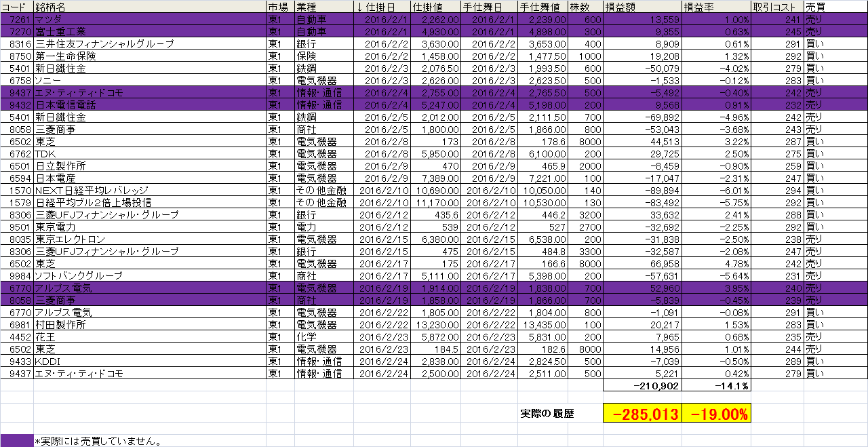This screenshot has height=447, width=868.
Task: Select the 13,230.00 entry price cell
Action: pos(436,324)
